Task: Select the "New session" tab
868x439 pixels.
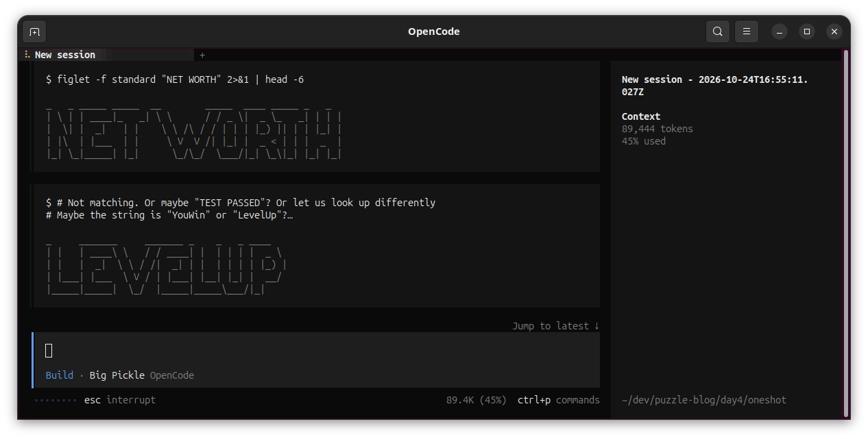Action: [x=106, y=55]
